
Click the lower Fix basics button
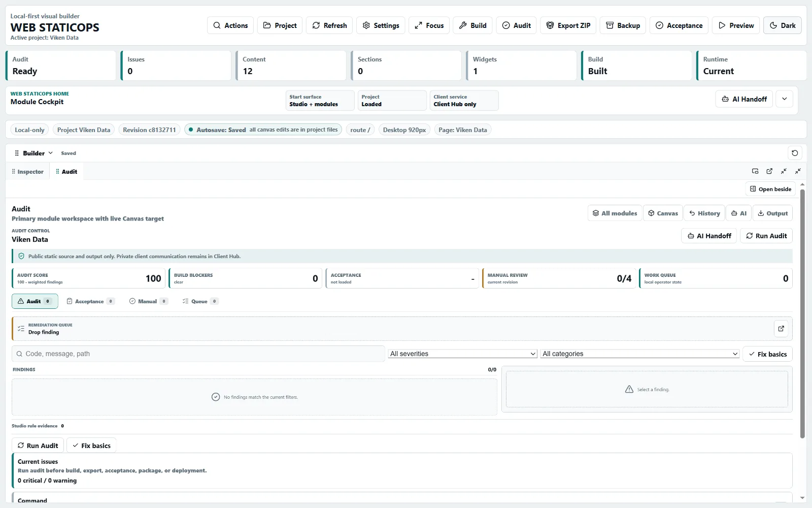(x=91, y=446)
